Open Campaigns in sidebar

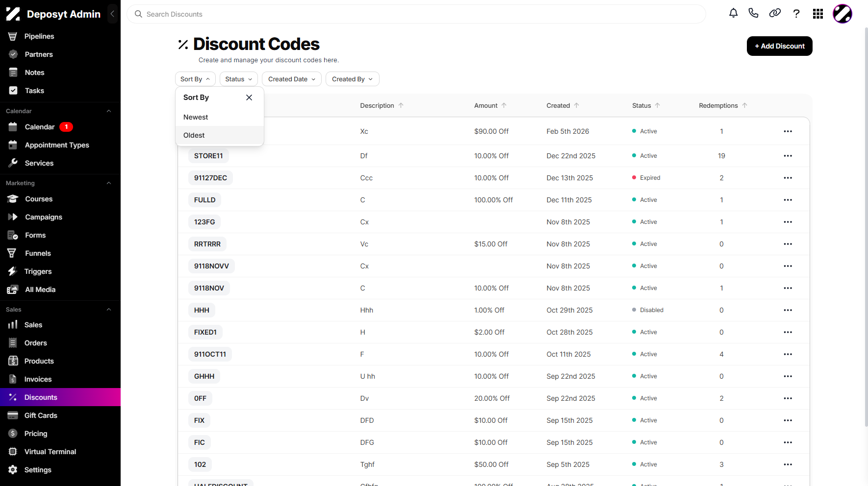pos(60,217)
